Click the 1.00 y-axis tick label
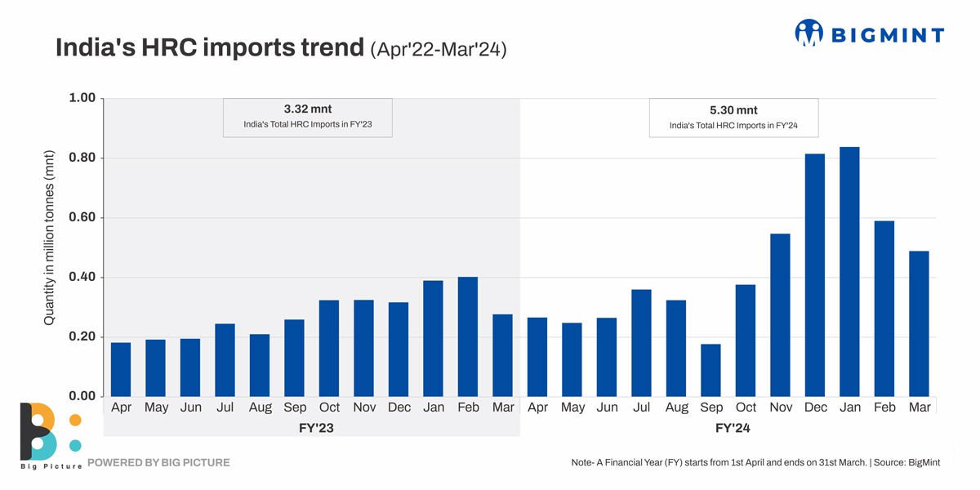Screen dimensions: 980x490 (81, 98)
